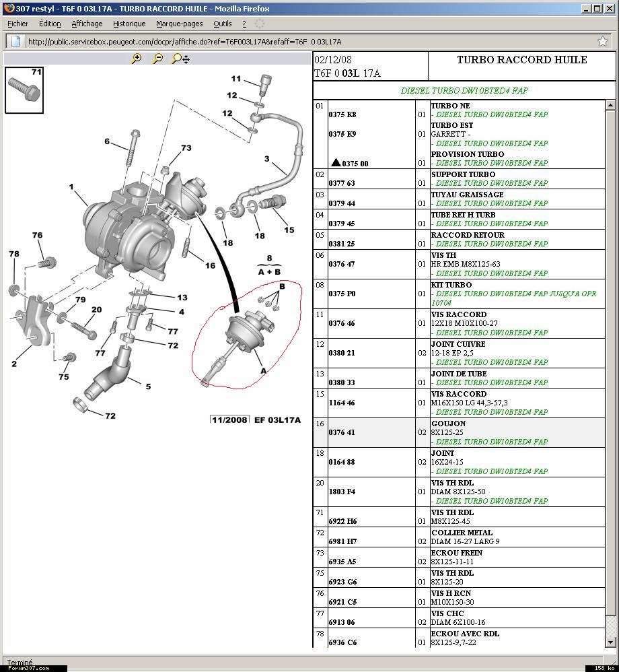This screenshot has height=672, width=619.
Task: Select part number 0377 63
Action: 342,183
